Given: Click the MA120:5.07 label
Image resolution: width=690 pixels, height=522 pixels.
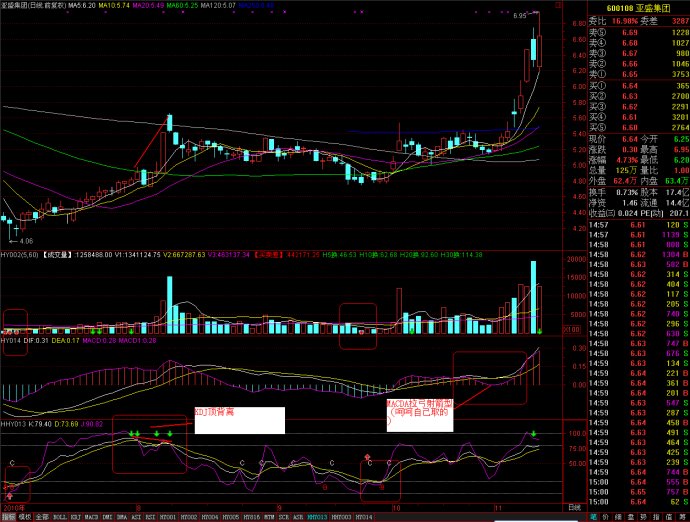Looking at the screenshot, I should [218, 5].
